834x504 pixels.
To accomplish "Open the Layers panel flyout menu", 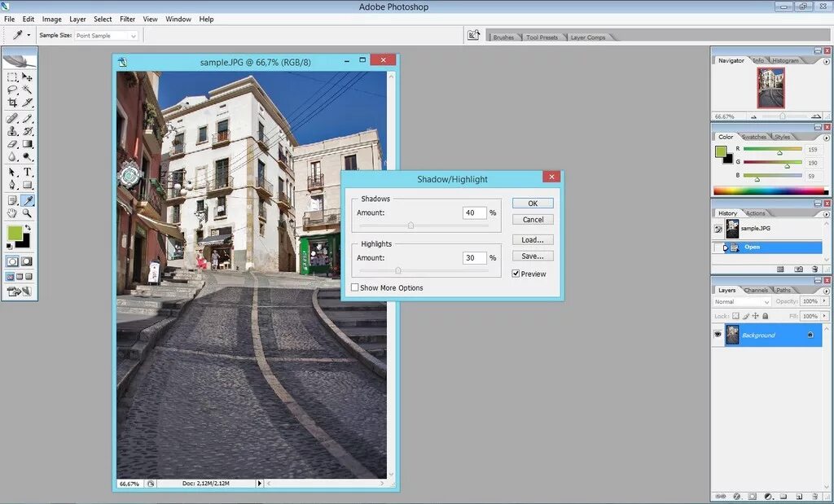I will coord(826,291).
